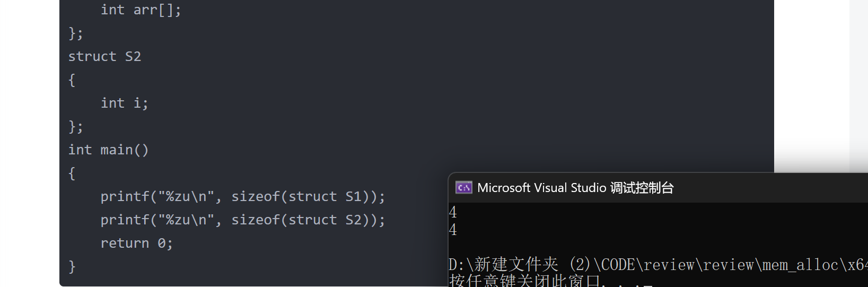The width and height of the screenshot is (868, 287).
Task: Click the closing brace of main function
Action: pyautogui.click(x=72, y=266)
